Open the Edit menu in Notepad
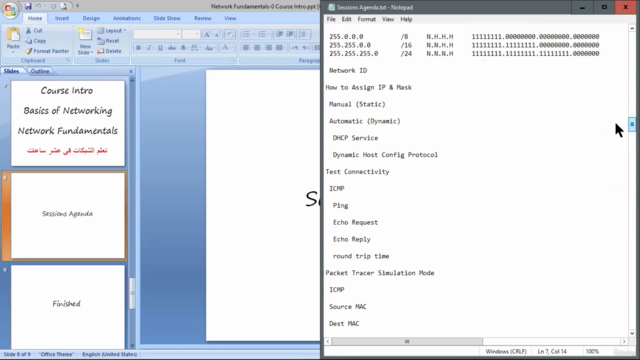Image resolution: width=640 pixels, height=360 pixels. coord(346,19)
